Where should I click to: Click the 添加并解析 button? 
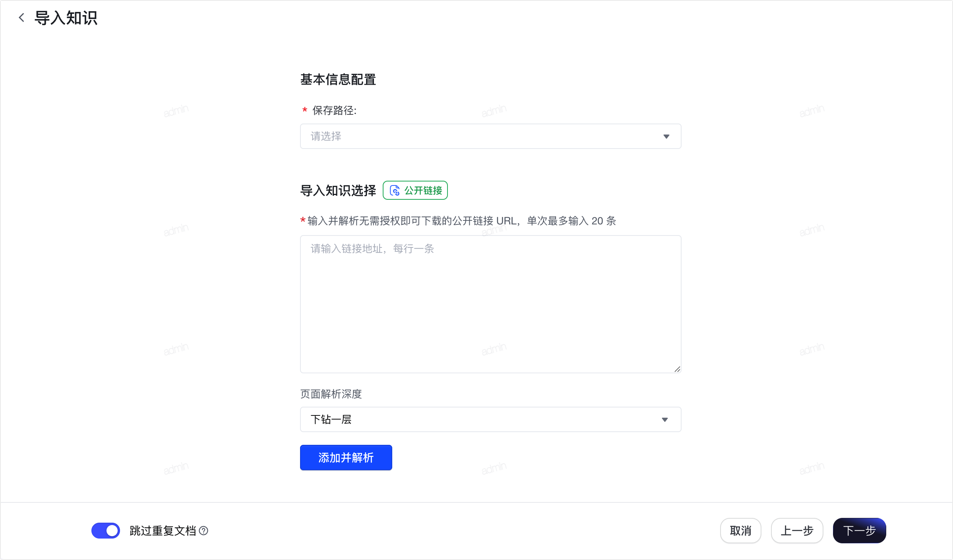pyautogui.click(x=346, y=458)
